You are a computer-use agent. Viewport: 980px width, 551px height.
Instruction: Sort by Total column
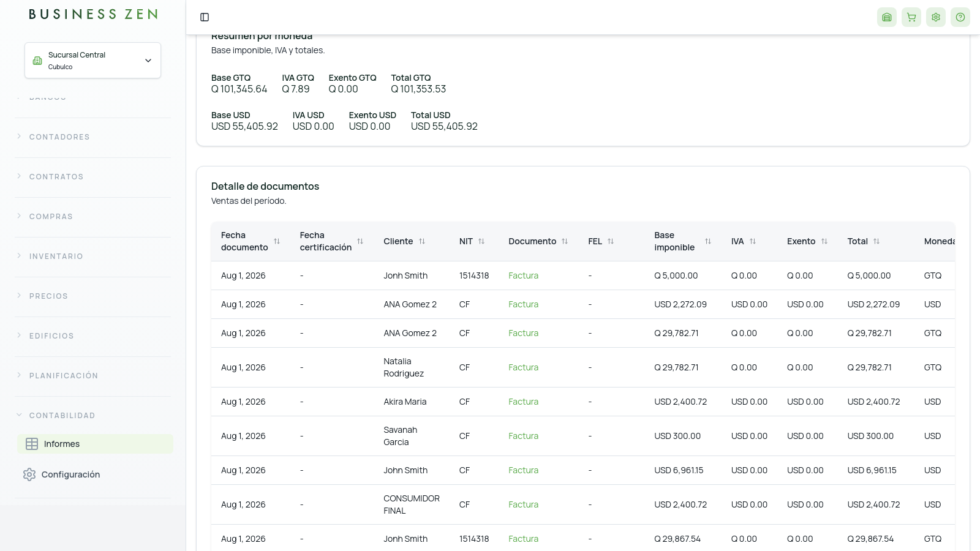(x=876, y=241)
